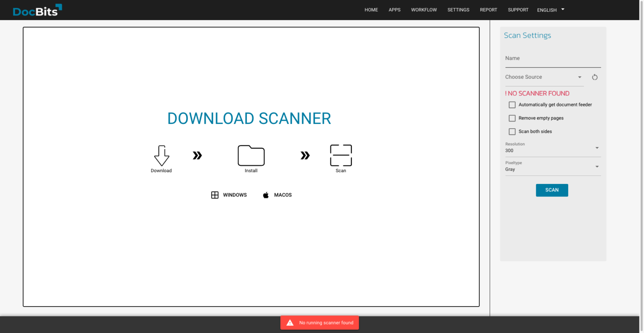Click the refresh scanner sources icon
Image resolution: width=644 pixels, height=333 pixels.
coord(595,77)
